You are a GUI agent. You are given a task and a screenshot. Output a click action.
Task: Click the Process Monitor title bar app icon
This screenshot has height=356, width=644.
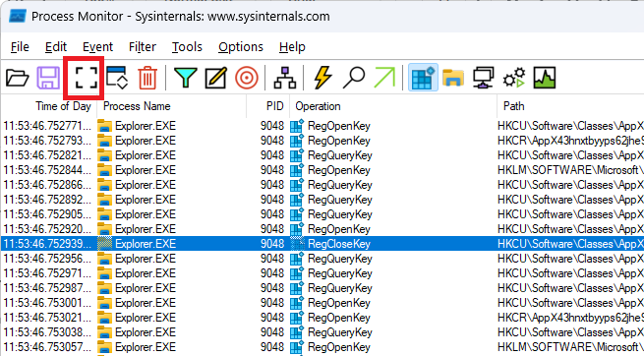(x=18, y=17)
